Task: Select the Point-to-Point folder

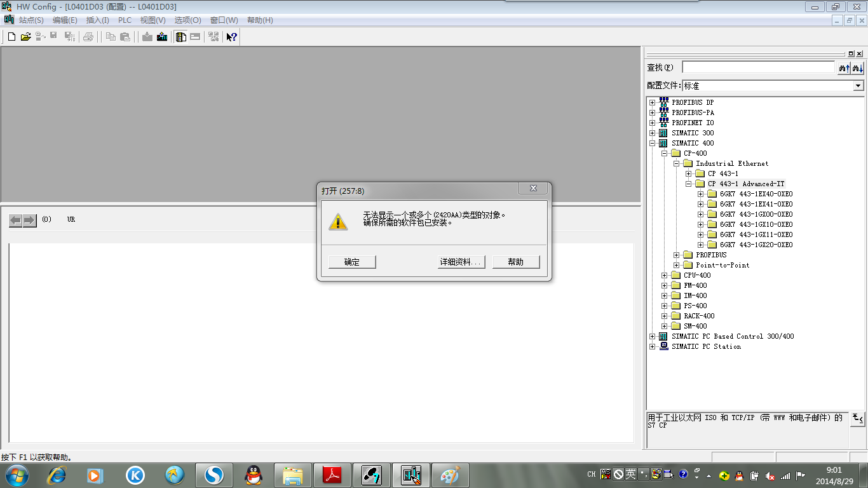Action: tap(722, 265)
